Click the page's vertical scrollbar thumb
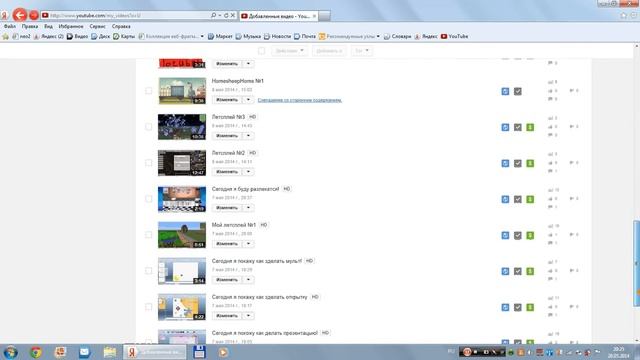Viewport: 640px width, 360px height. [636, 263]
